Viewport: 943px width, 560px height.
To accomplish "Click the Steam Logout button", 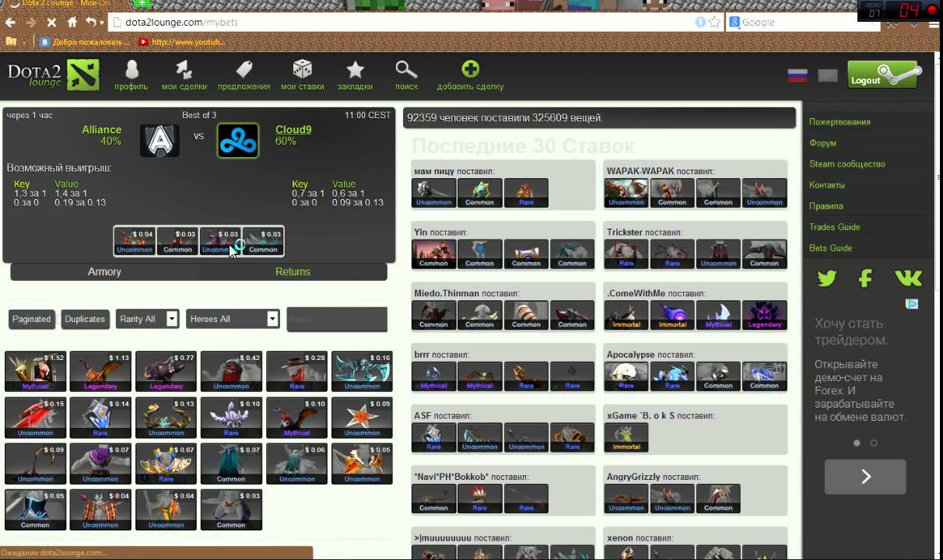I will [x=885, y=75].
